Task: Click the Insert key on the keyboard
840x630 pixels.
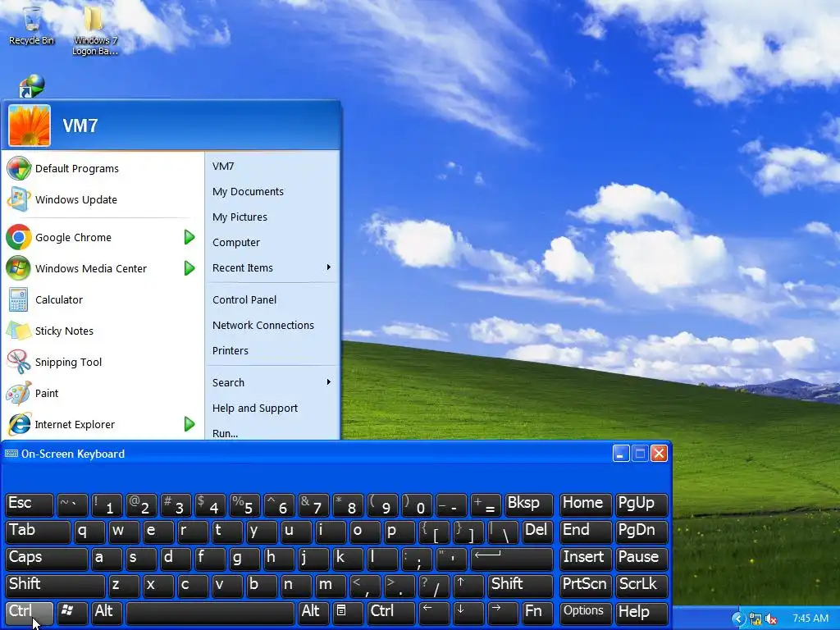Action: pyautogui.click(x=586, y=558)
